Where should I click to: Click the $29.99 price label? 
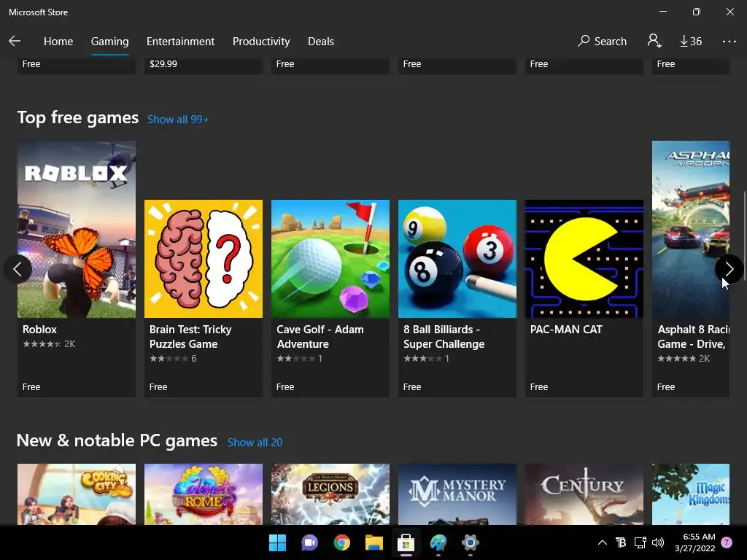tap(163, 64)
